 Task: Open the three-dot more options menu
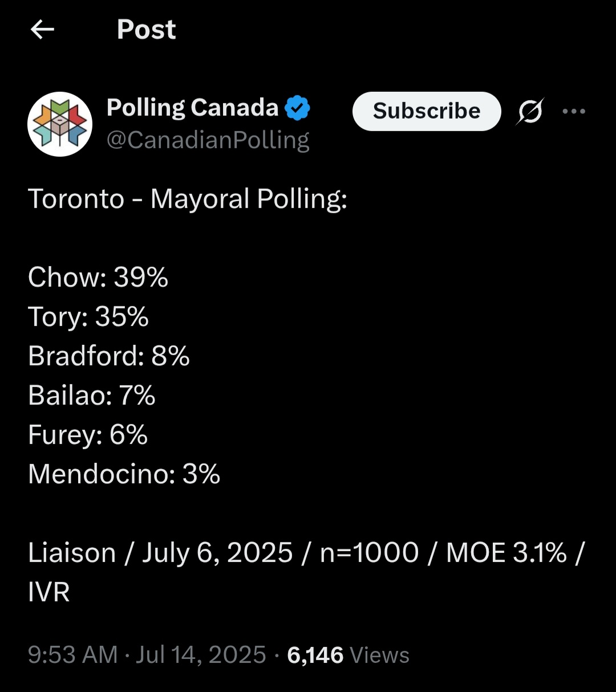573,111
